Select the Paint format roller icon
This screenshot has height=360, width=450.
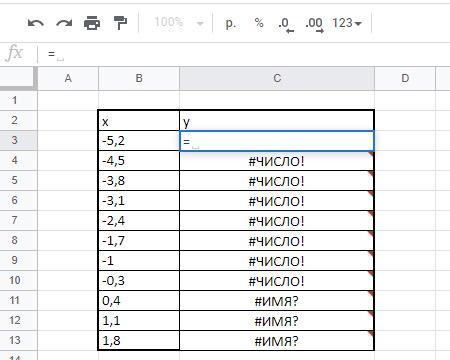(120, 23)
